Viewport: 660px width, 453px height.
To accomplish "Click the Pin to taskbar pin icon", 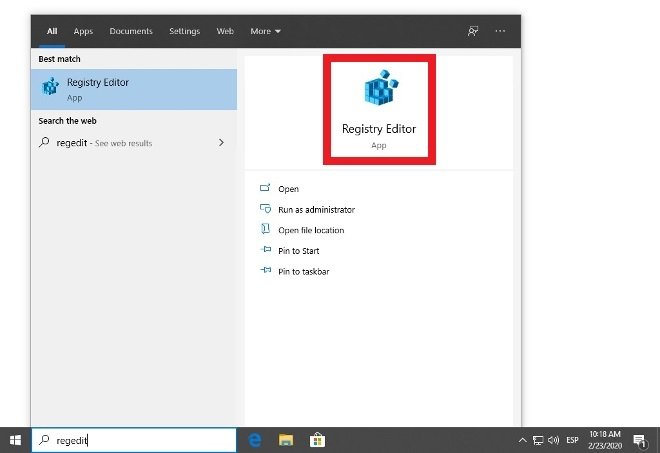I will tap(266, 270).
